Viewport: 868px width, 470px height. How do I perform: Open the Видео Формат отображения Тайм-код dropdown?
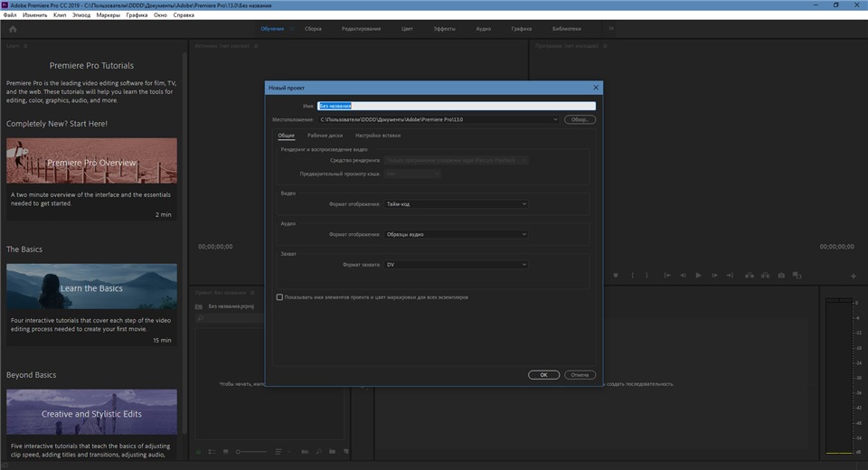[x=456, y=204]
